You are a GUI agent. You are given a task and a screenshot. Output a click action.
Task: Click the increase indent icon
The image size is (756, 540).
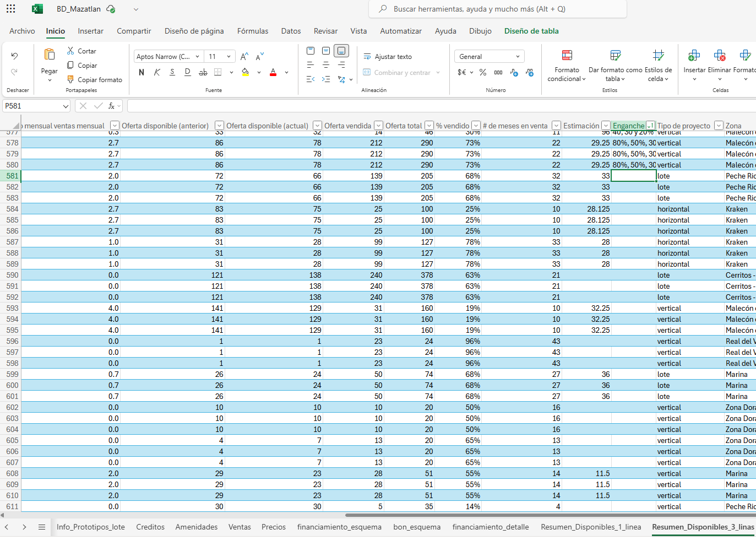pyautogui.click(x=326, y=79)
